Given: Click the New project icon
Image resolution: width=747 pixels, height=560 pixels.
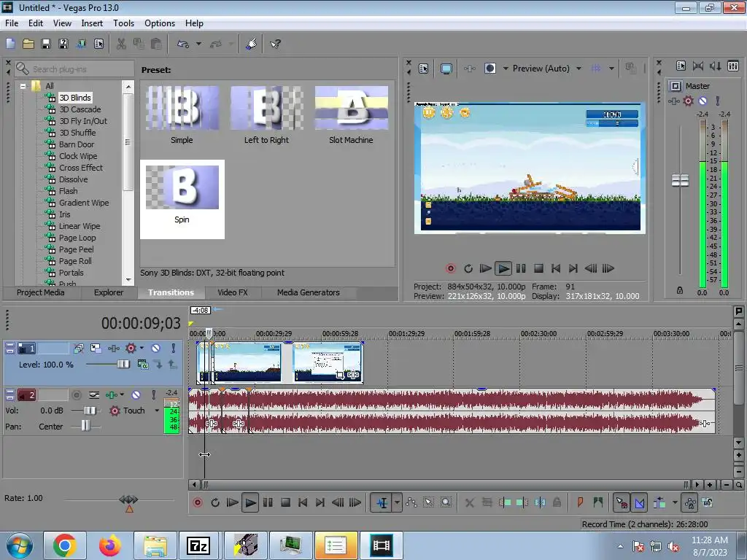Looking at the screenshot, I should 10,44.
